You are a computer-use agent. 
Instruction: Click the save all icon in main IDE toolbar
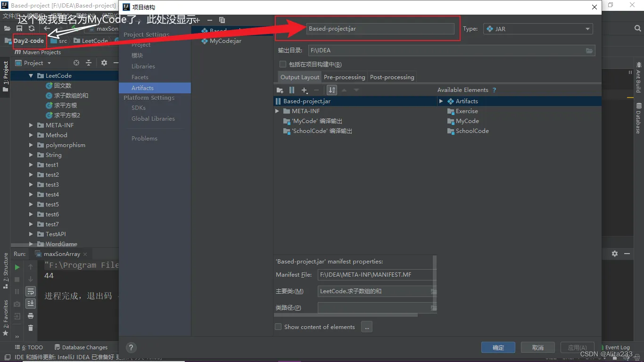click(19, 29)
